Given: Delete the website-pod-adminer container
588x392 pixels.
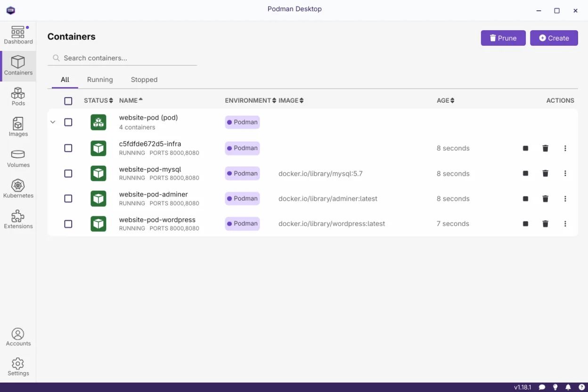Looking at the screenshot, I should (545, 199).
